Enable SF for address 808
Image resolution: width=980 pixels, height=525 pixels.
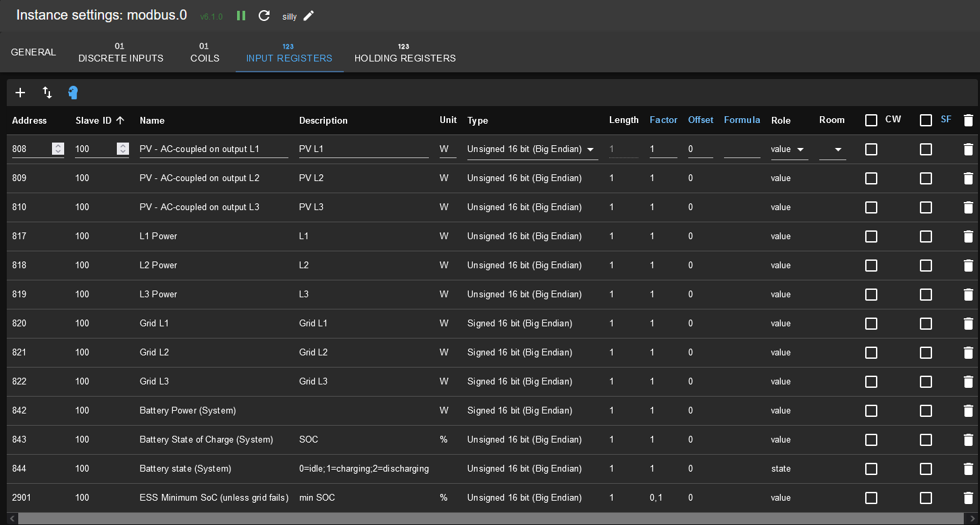click(926, 149)
